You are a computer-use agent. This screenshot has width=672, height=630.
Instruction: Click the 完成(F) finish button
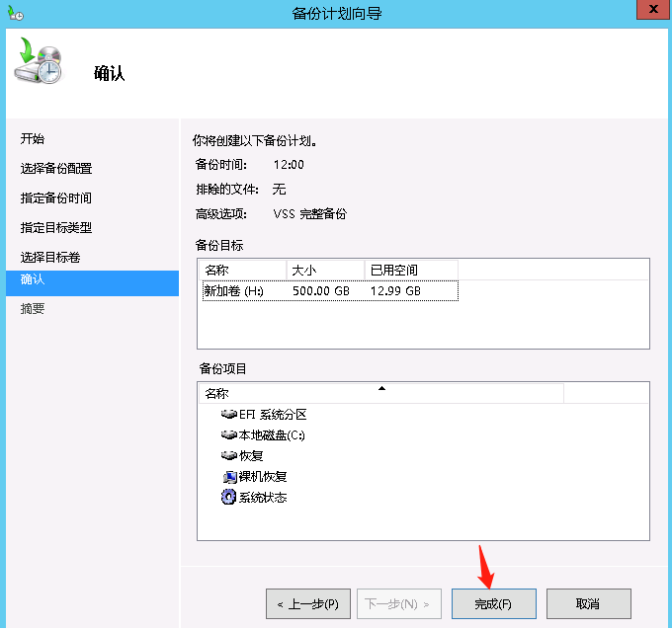coord(494,603)
